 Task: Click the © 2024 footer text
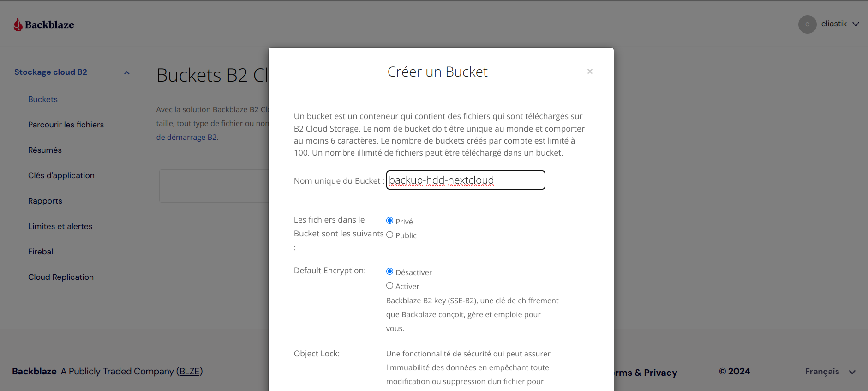(x=735, y=372)
